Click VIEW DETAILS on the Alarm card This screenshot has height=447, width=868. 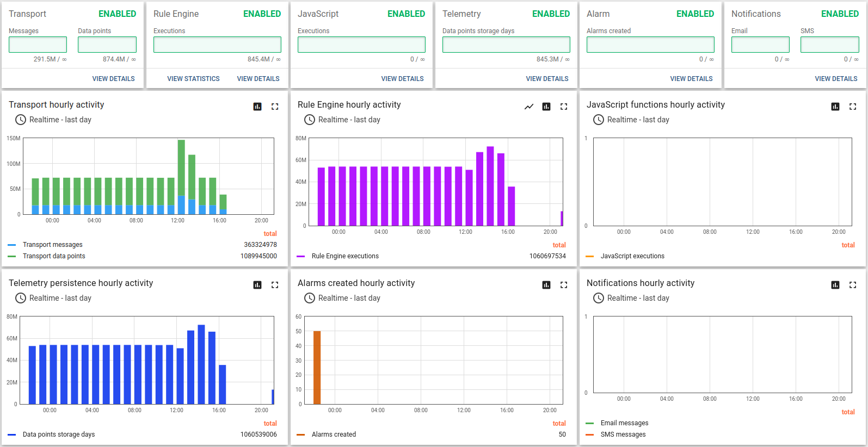coord(691,79)
